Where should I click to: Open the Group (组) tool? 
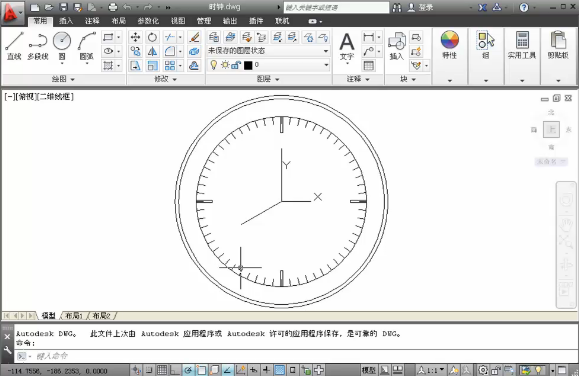click(x=486, y=46)
